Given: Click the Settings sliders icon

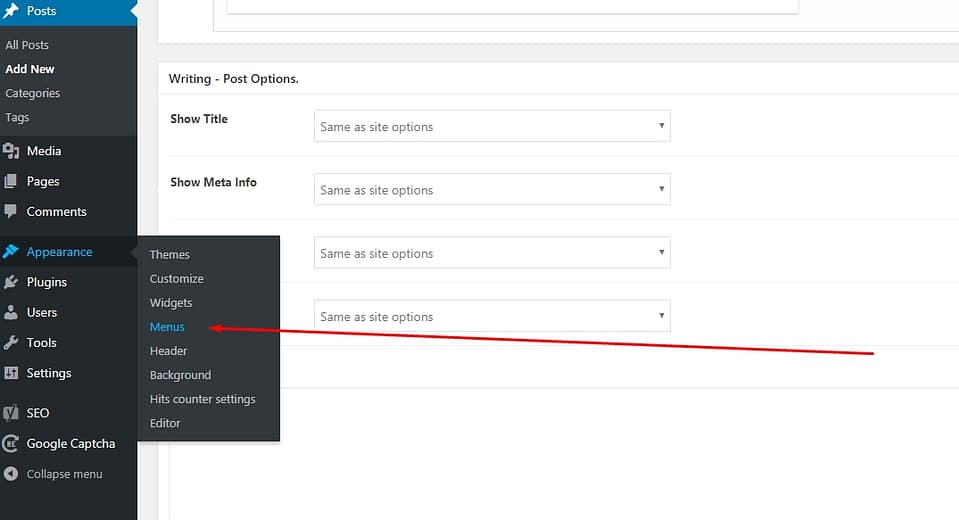Looking at the screenshot, I should point(11,373).
